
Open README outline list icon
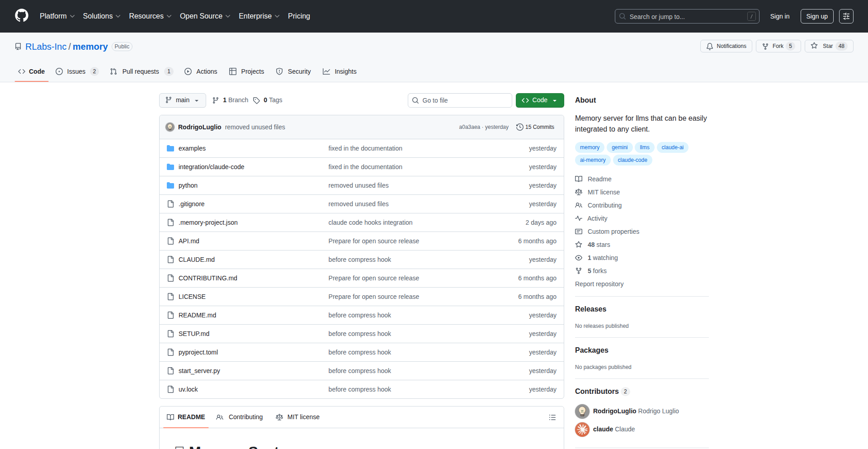pyautogui.click(x=552, y=417)
